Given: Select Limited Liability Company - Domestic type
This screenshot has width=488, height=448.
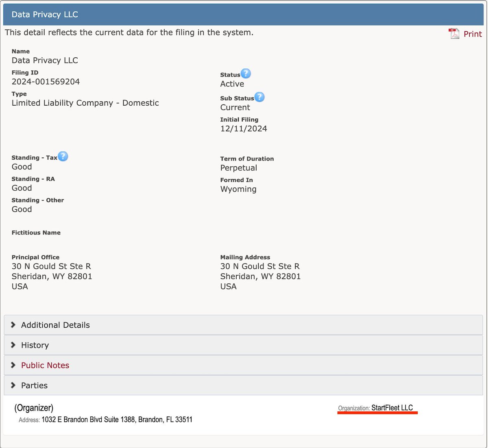Looking at the screenshot, I should coord(85,103).
